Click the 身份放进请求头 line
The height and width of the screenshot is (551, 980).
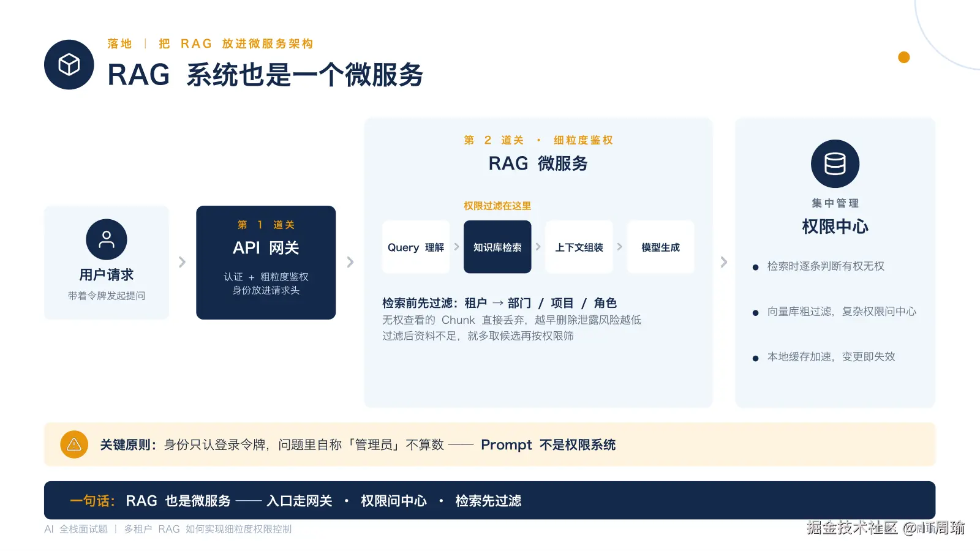point(266,290)
